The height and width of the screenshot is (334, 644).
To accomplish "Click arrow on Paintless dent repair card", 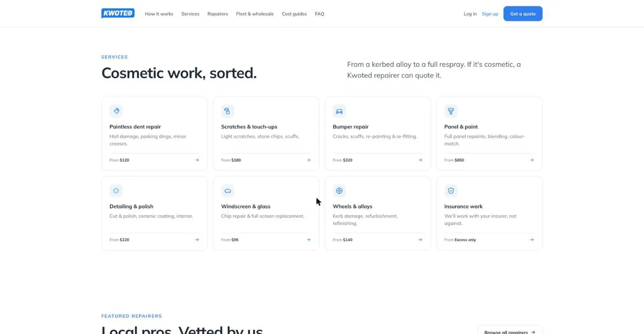I will tap(197, 160).
